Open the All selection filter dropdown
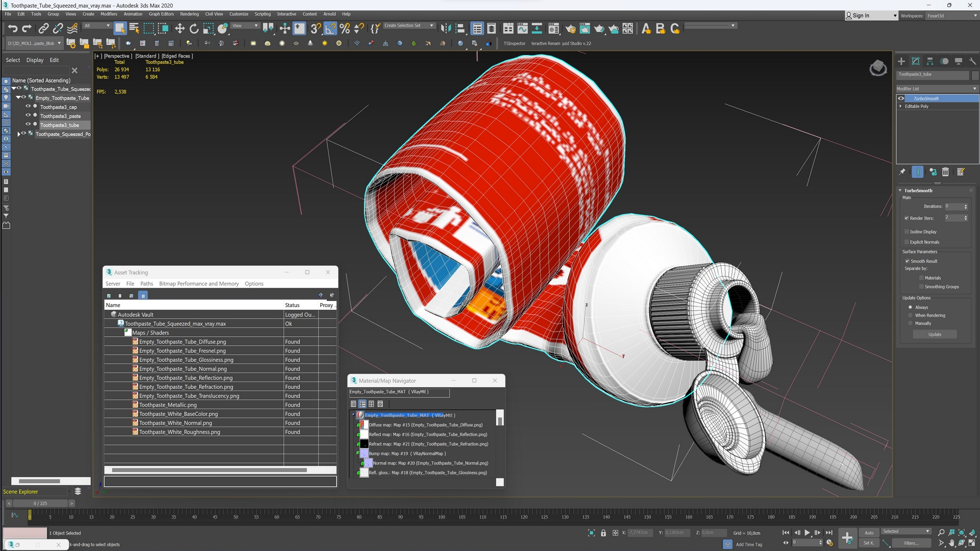The height and width of the screenshot is (551, 980). coord(97,26)
